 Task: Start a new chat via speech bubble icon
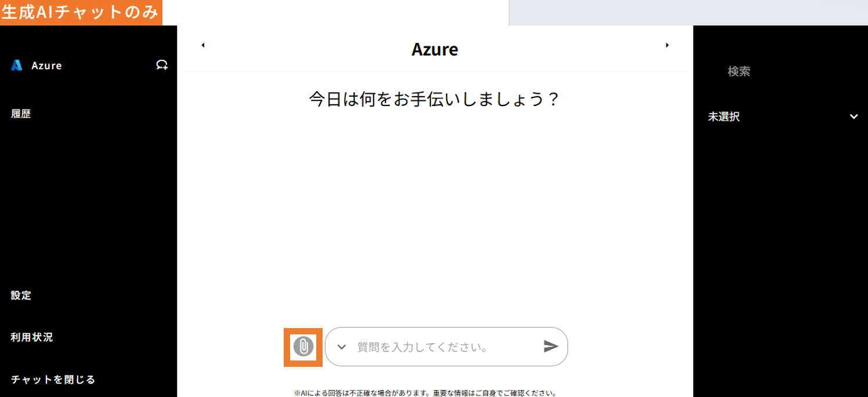162,65
